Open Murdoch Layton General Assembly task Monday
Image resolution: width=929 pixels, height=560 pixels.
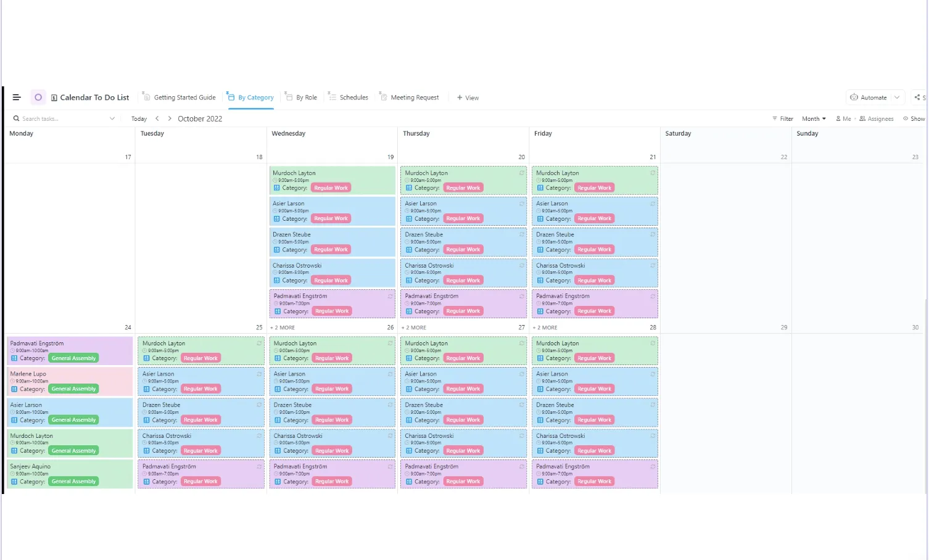pyautogui.click(x=70, y=443)
